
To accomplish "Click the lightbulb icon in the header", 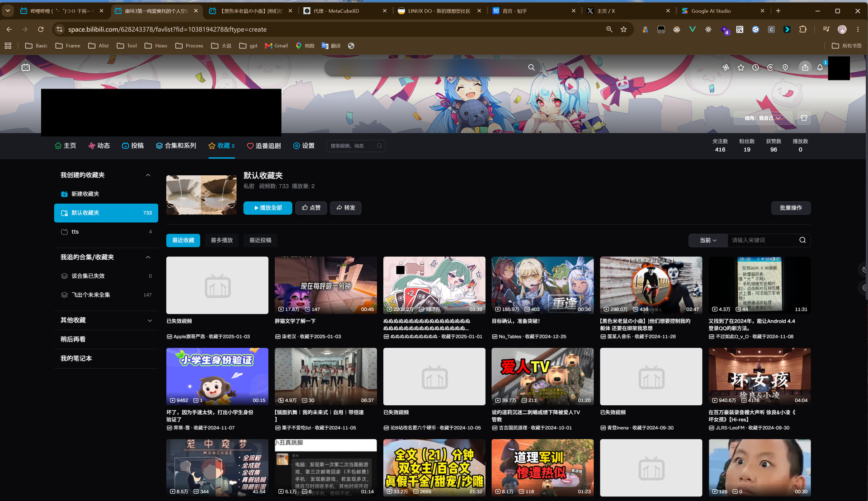I will point(785,67).
